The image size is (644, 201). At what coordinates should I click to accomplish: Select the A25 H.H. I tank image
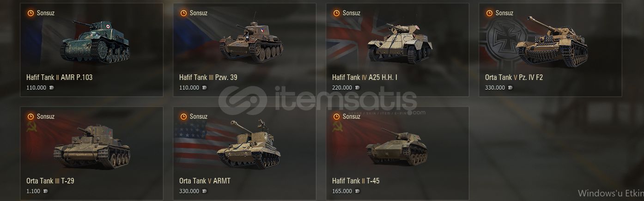pos(400,43)
